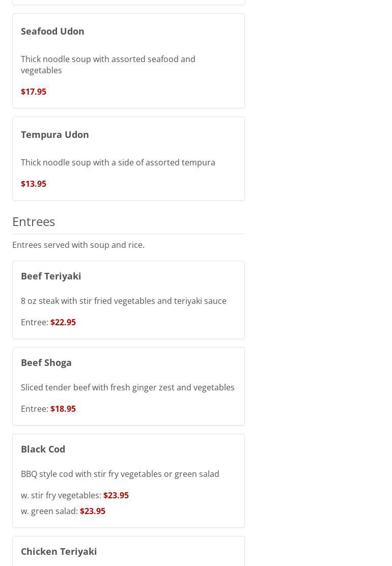Viewport: 392px width, 566px height.
Task: Choose Black Cod with stir fry vegetables
Action: [75, 495]
